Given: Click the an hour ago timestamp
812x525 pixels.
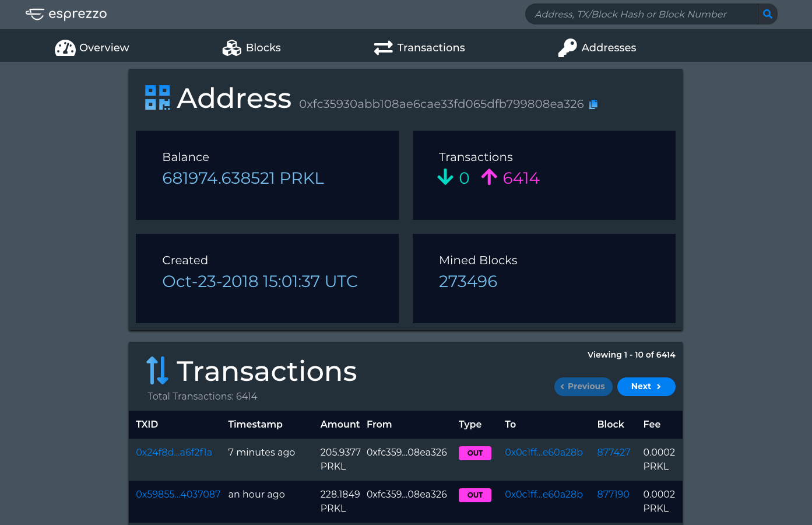Looking at the screenshot, I should [256, 494].
